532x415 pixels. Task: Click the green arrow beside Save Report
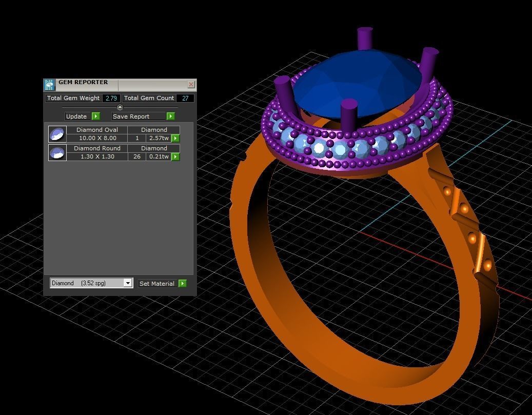click(171, 116)
